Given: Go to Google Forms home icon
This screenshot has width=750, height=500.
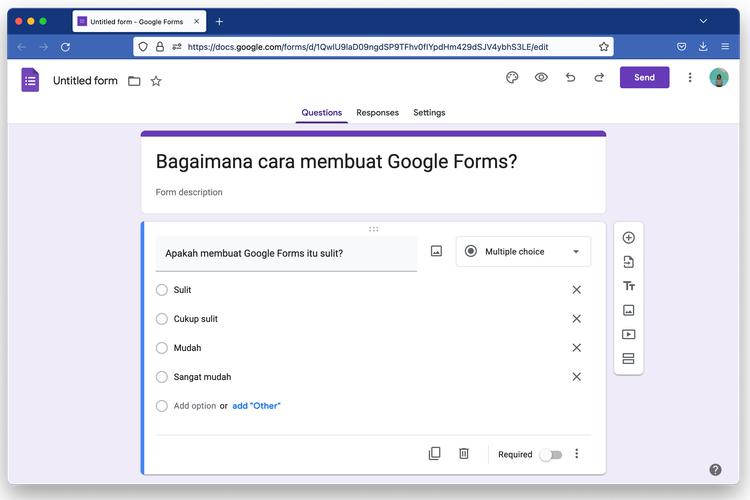Looking at the screenshot, I should click(x=30, y=80).
